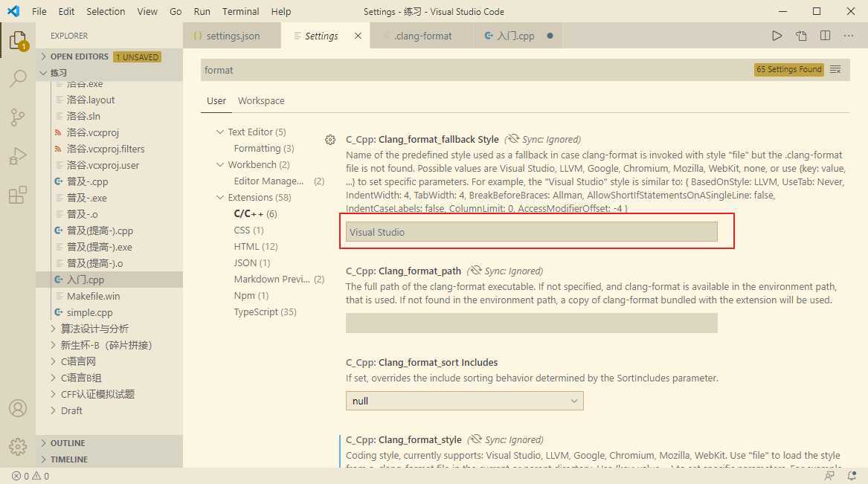The width and height of the screenshot is (868, 484).
Task: Open the editor More Actions ellipsis
Action: [849, 36]
